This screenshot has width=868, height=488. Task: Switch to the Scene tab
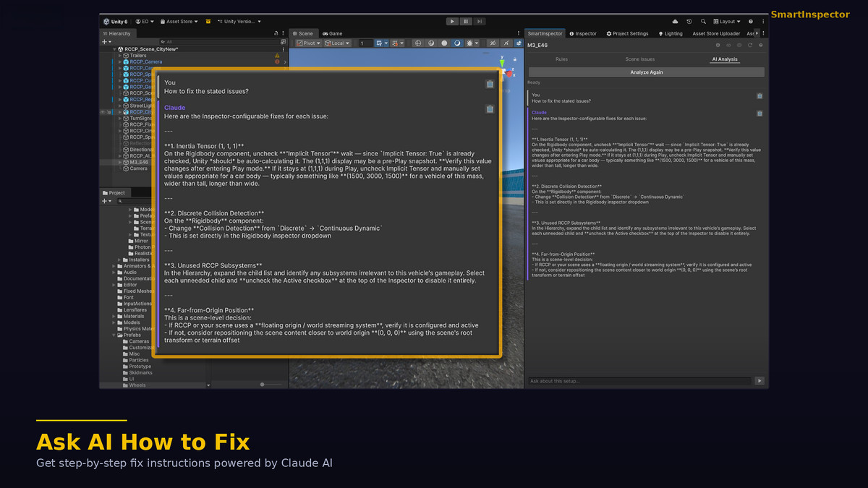(302, 33)
